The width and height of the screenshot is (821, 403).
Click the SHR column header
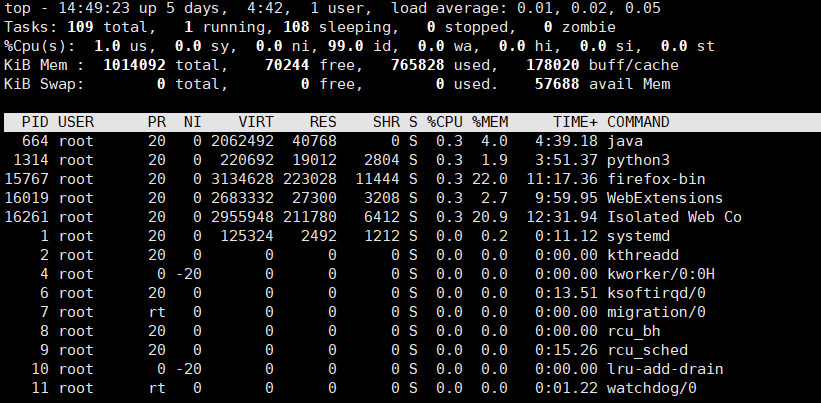pos(386,122)
